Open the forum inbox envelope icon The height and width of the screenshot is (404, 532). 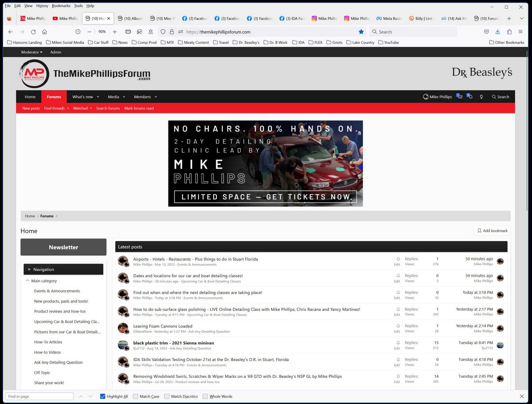[459, 97]
